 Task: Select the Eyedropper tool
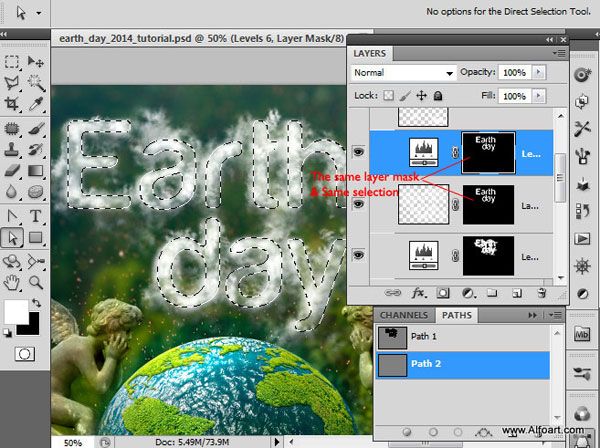click(x=36, y=104)
